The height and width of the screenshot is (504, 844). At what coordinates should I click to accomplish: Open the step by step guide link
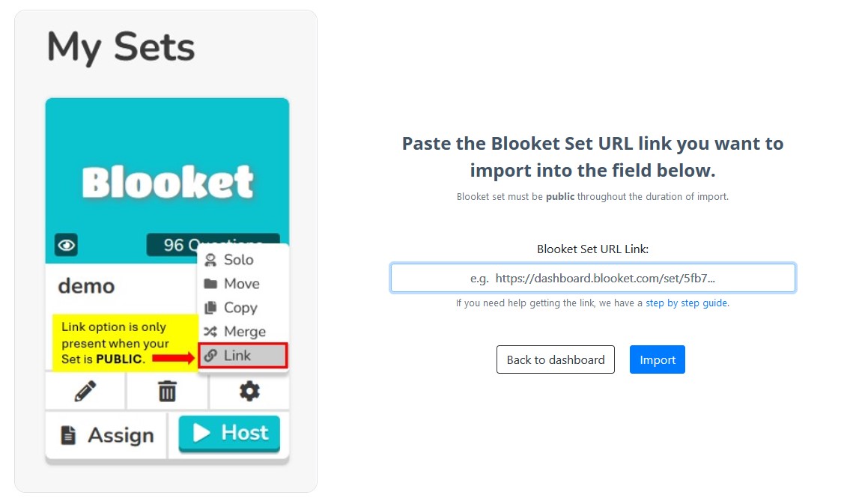point(686,303)
